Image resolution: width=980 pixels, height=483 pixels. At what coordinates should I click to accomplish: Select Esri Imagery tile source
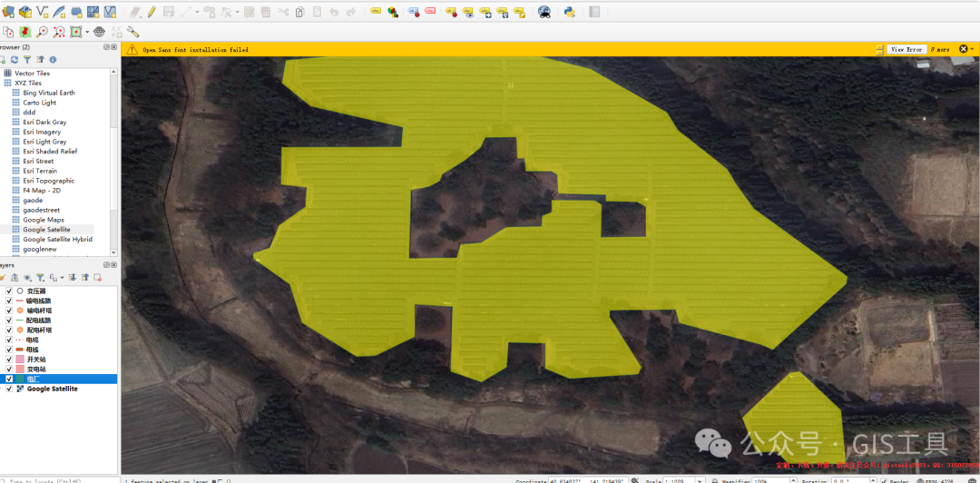pos(42,132)
